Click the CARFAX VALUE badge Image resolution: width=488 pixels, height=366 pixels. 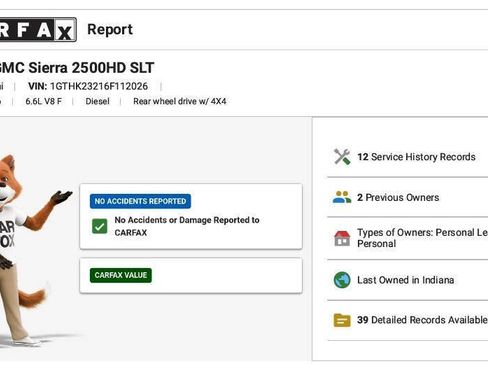(121, 275)
